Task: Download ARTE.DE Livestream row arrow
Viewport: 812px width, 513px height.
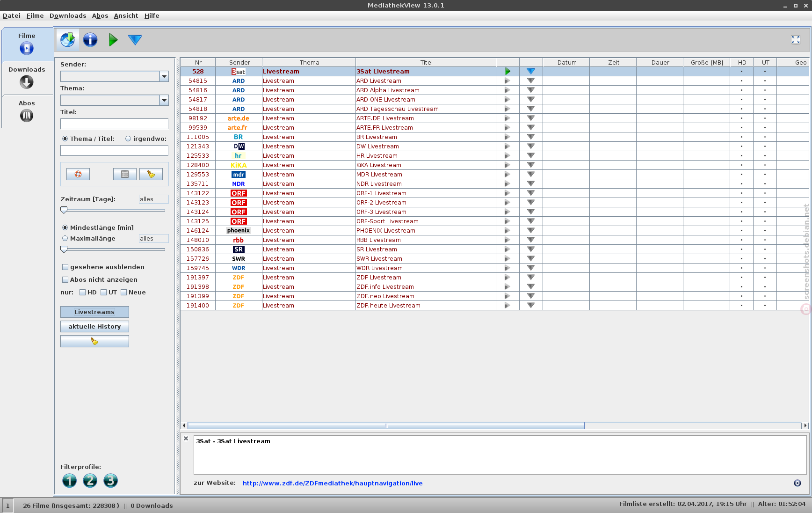Action: tap(531, 118)
